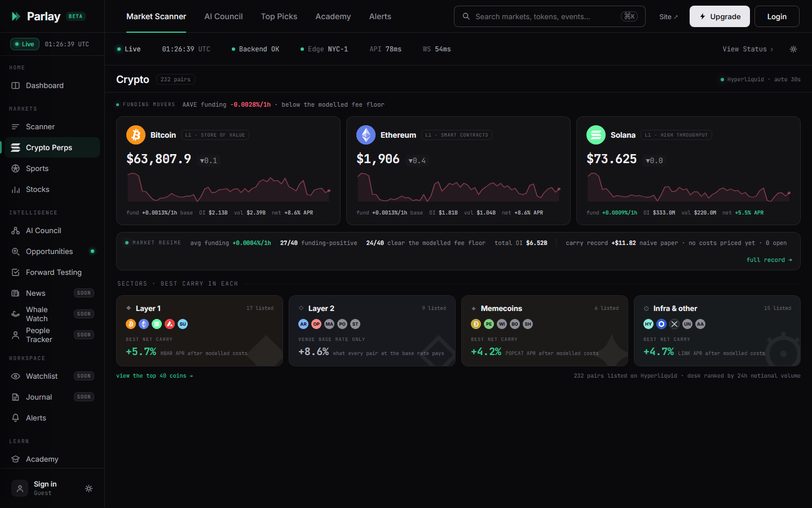This screenshot has height=508, width=812.
Task: Open Academy in the sidebar
Action: [52, 459]
